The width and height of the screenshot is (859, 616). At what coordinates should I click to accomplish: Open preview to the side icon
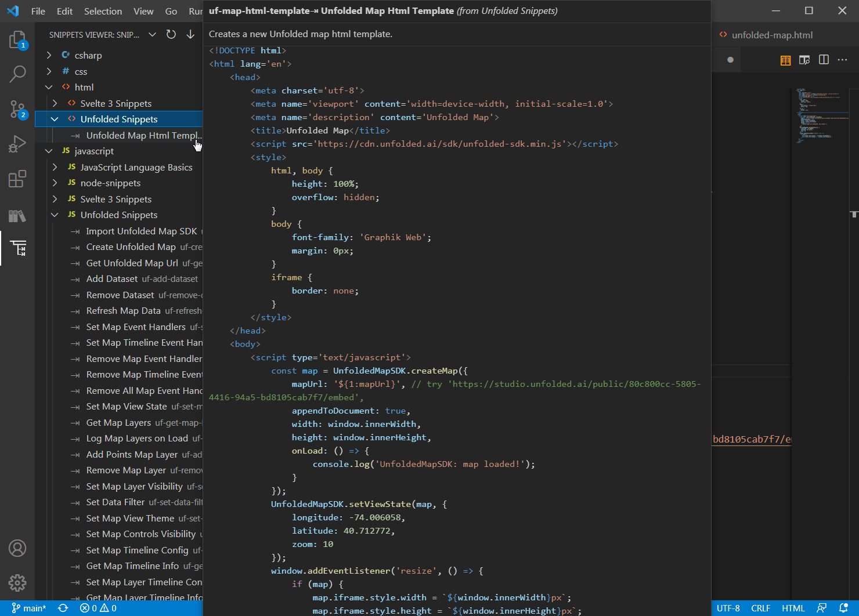(804, 60)
